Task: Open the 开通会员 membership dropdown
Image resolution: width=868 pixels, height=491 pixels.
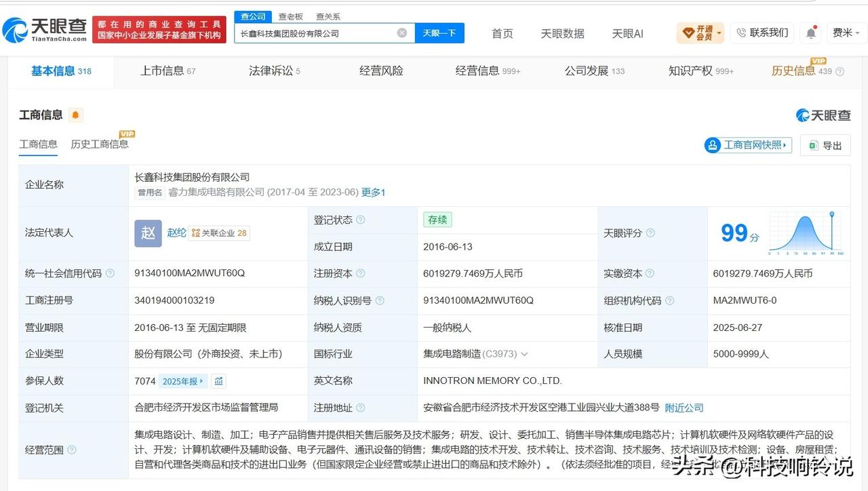Action: pos(701,33)
